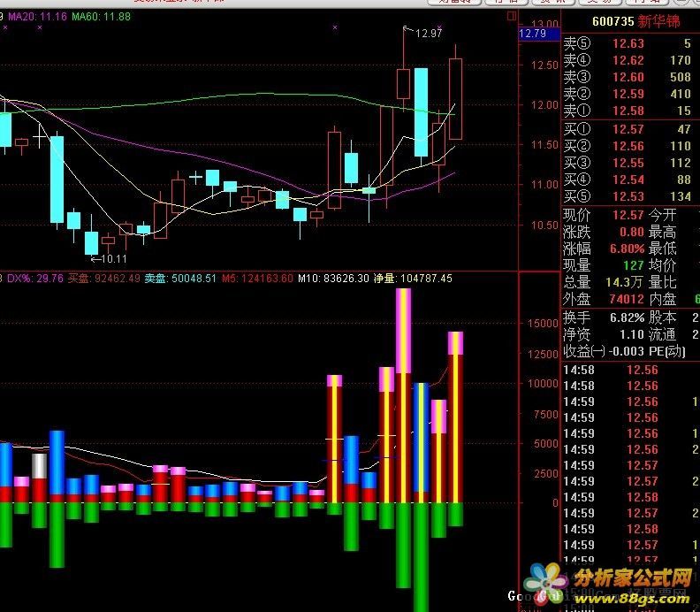The height and width of the screenshot is (612, 700).
Task: Click the blue 12.79 price cursor label
Action: 539,34
